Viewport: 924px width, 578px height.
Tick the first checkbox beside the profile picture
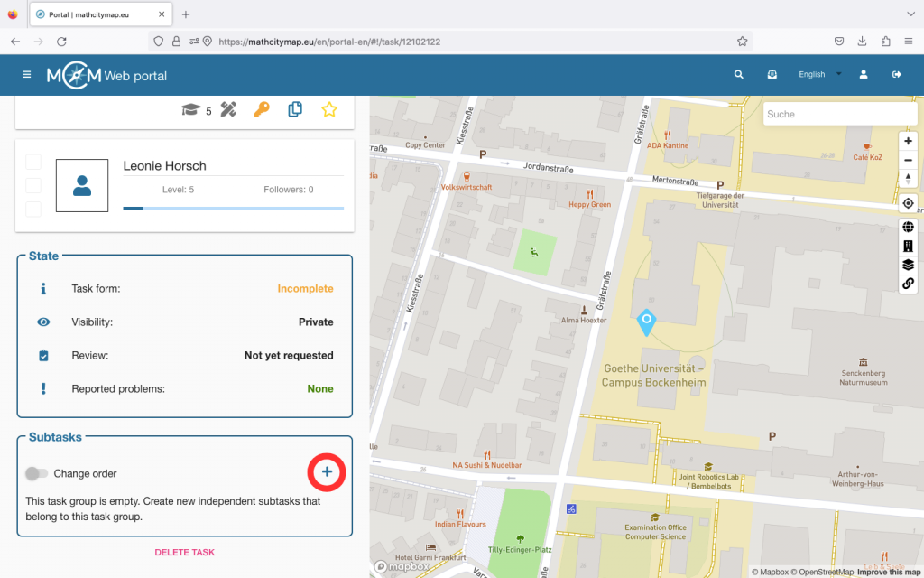pyautogui.click(x=33, y=162)
